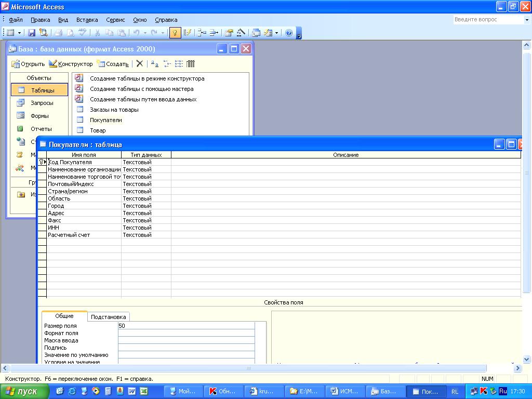
Task: Click the Маска ввода property field
Action: [187, 340]
